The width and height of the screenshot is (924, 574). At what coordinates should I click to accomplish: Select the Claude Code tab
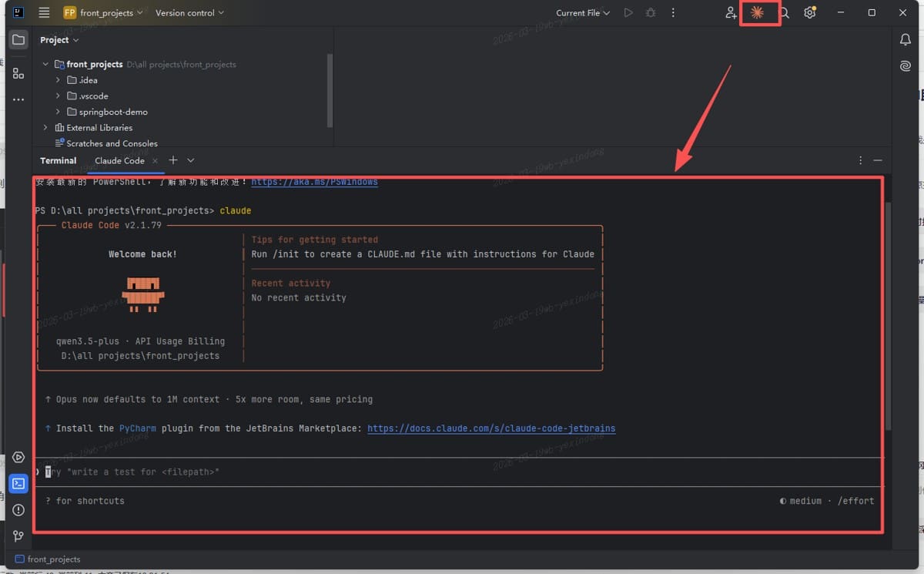(119, 160)
